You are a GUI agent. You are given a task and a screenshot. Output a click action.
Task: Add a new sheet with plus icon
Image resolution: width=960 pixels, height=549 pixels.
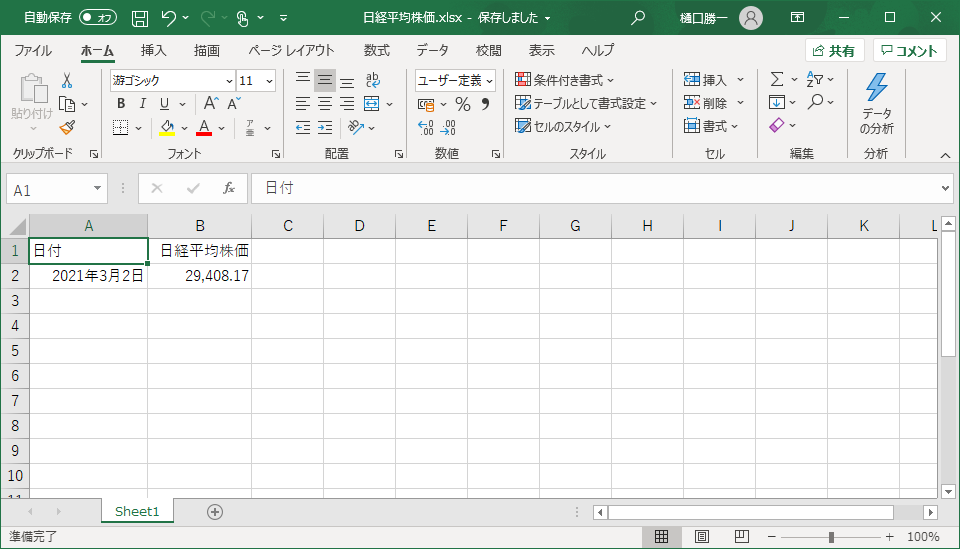click(x=215, y=512)
